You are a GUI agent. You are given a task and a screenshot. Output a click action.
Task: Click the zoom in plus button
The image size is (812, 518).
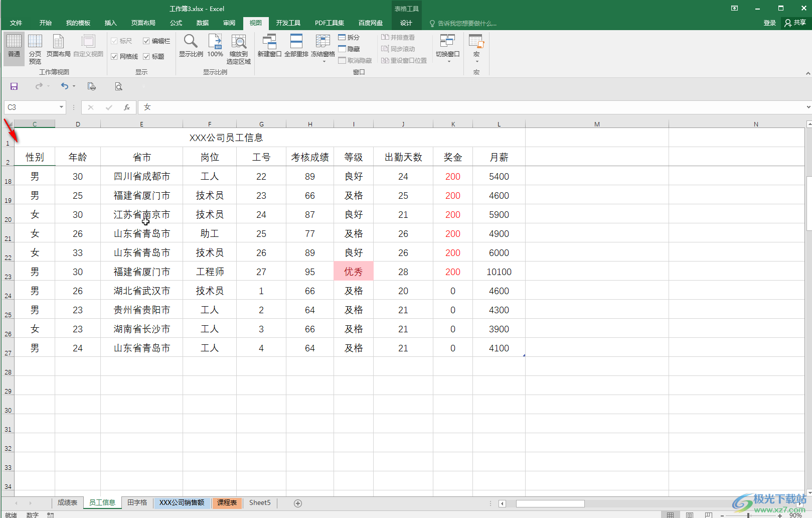pyautogui.click(x=780, y=515)
